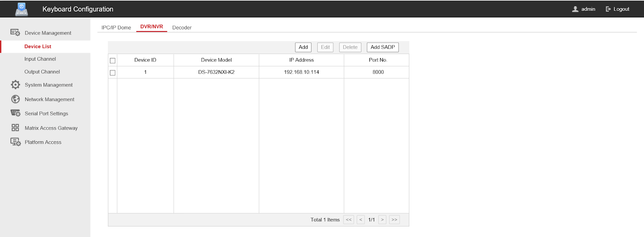
Task: Click the Add SADP button
Action: (382, 47)
